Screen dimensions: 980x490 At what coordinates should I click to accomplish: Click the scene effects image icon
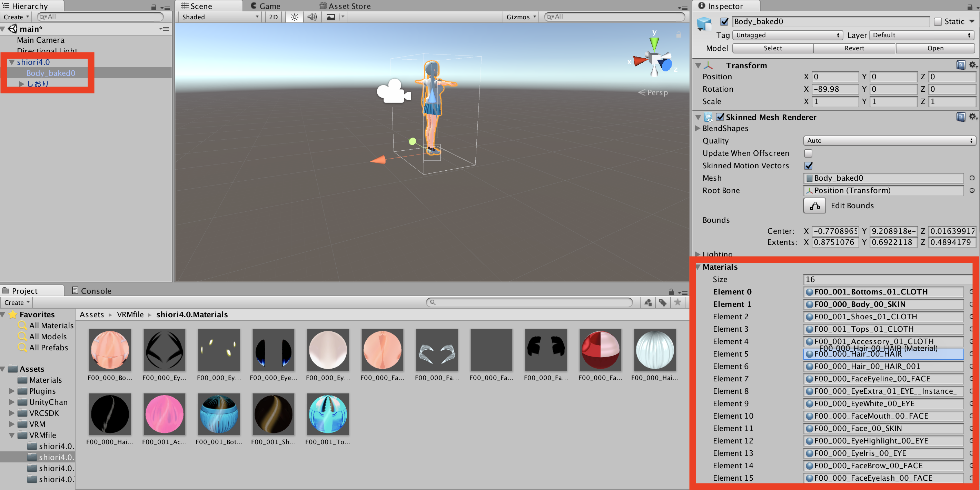coord(330,17)
